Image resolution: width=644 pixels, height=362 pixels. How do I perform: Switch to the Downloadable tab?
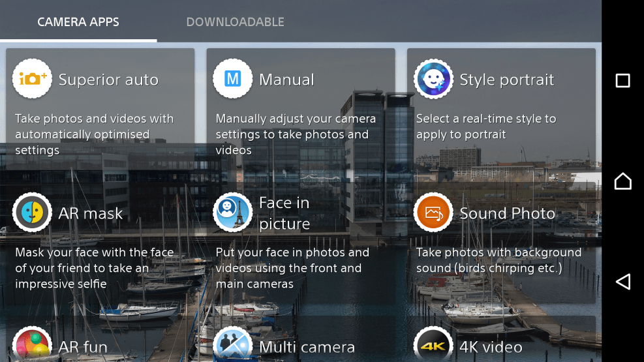tap(235, 22)
